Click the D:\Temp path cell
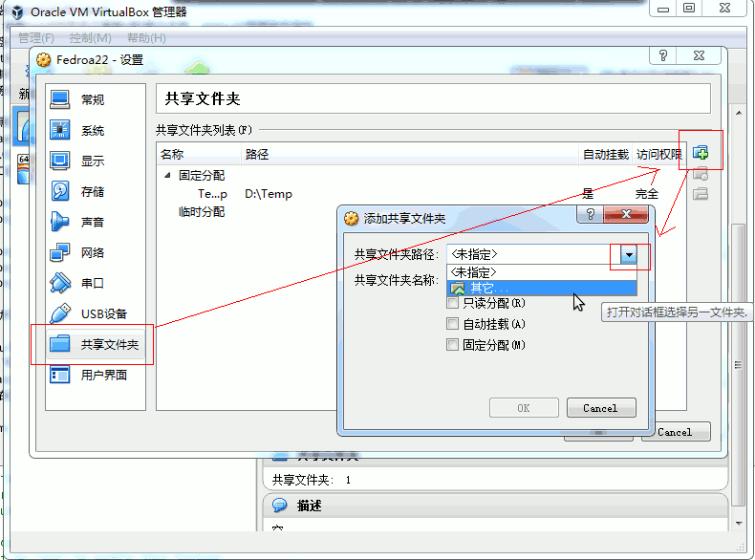Screen dimensions: 755x560 pos(269,194)
